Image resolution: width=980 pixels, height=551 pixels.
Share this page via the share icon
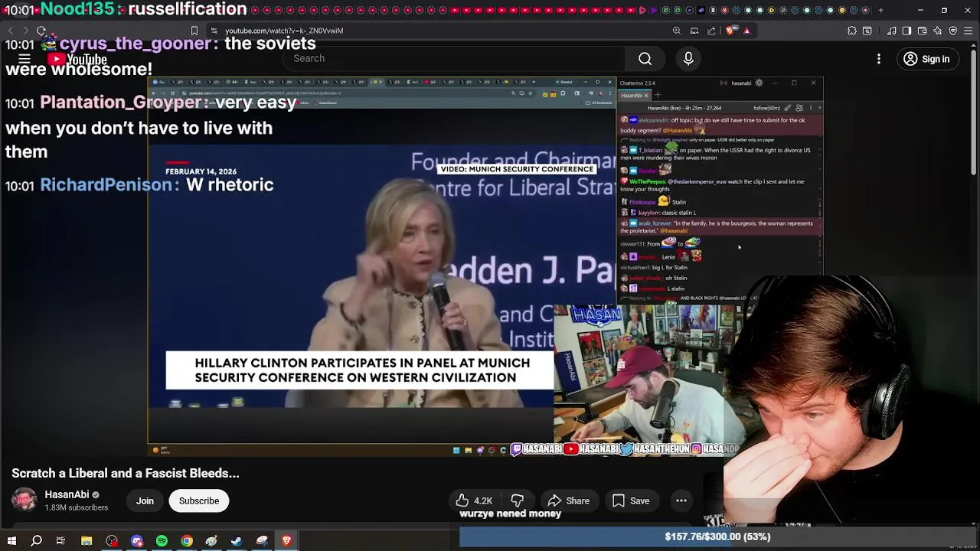(712, 31)
